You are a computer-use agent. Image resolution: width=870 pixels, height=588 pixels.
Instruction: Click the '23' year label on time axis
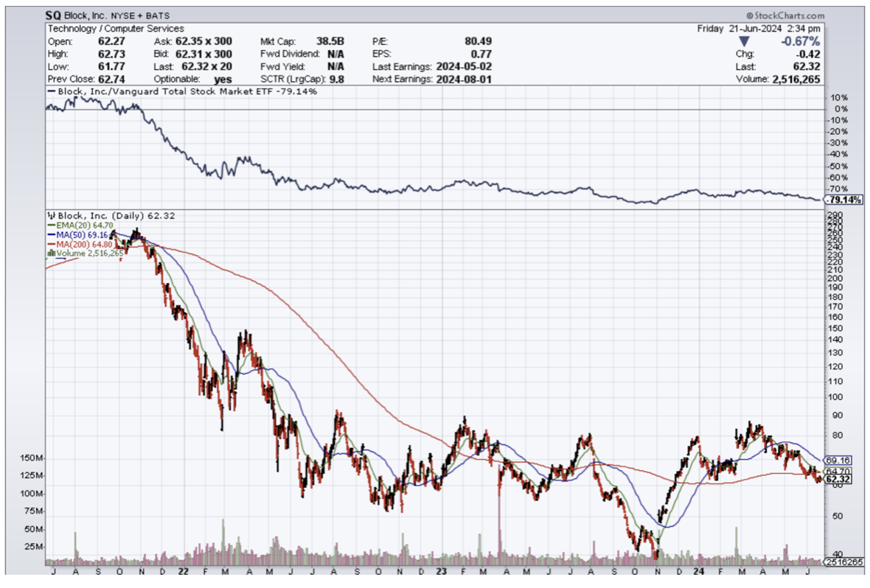pos(441,570)
